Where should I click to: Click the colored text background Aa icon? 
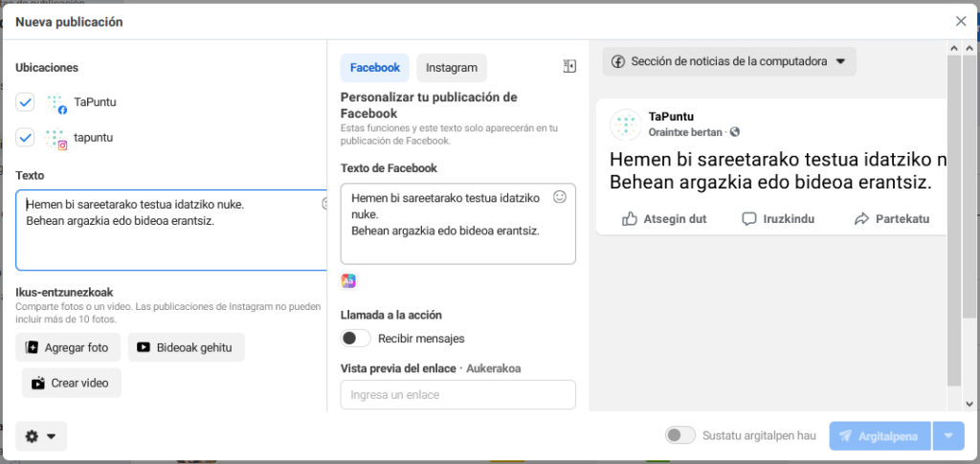coord(348,281)
